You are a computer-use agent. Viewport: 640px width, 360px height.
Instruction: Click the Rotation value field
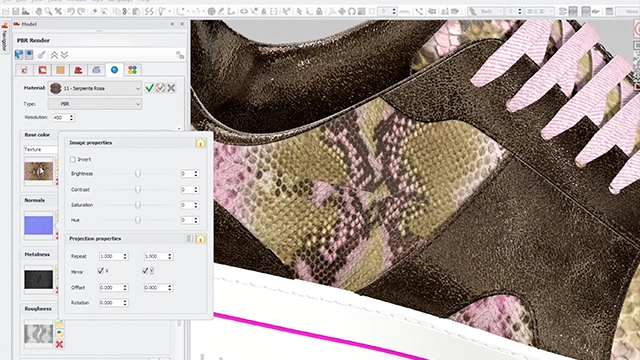(113, 303)
